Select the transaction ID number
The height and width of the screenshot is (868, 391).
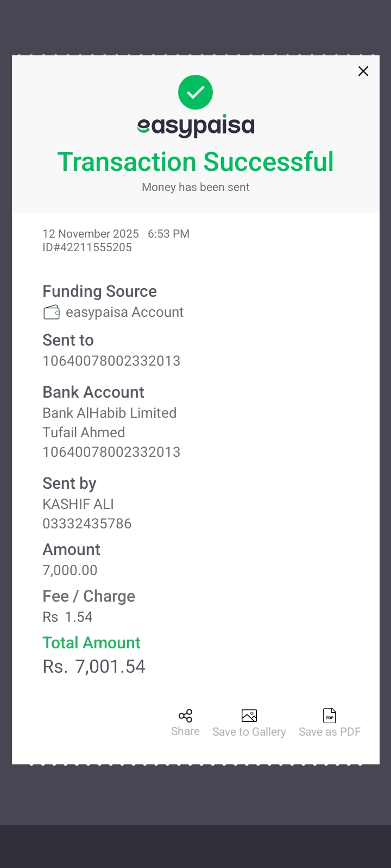(x=87, y=247)
